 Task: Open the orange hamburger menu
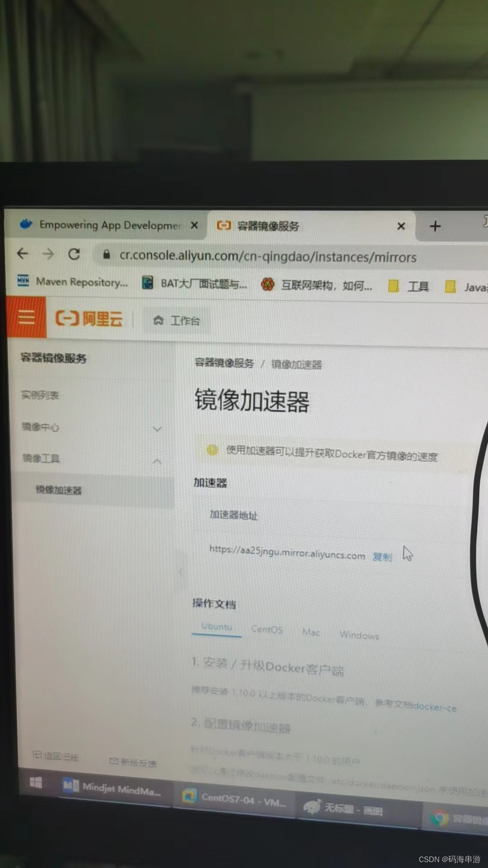click(x=26, y=317)
